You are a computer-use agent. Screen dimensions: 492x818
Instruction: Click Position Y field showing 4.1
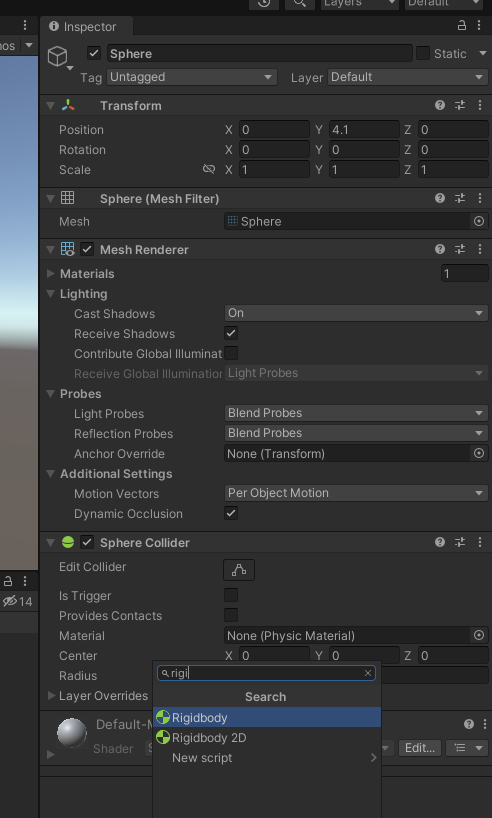364,129
